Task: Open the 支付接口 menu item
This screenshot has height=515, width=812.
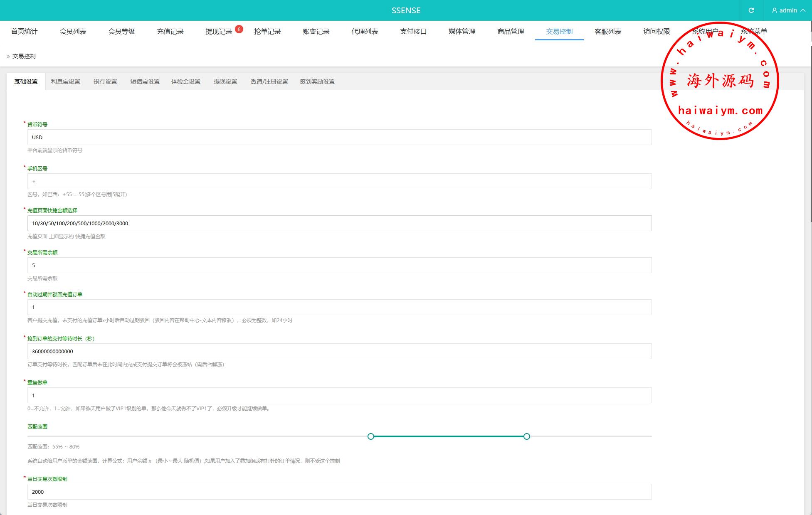Action: tap(413, 32)
